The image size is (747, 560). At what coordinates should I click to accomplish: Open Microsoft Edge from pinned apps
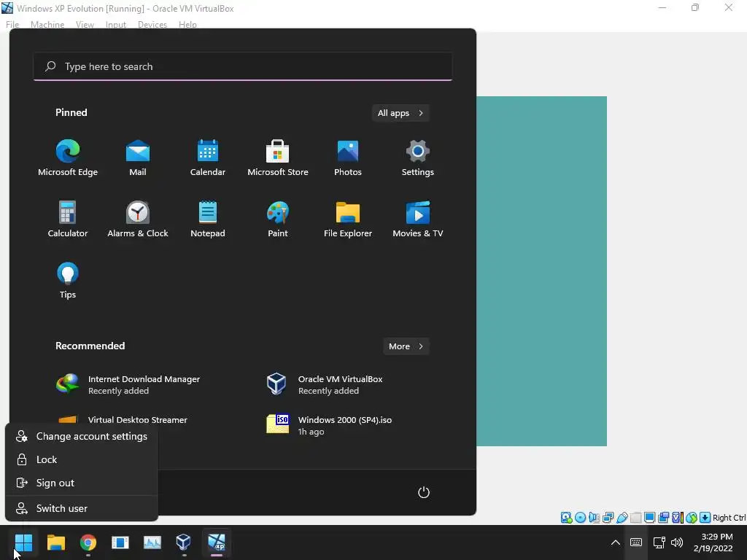[x=68, y=157]
